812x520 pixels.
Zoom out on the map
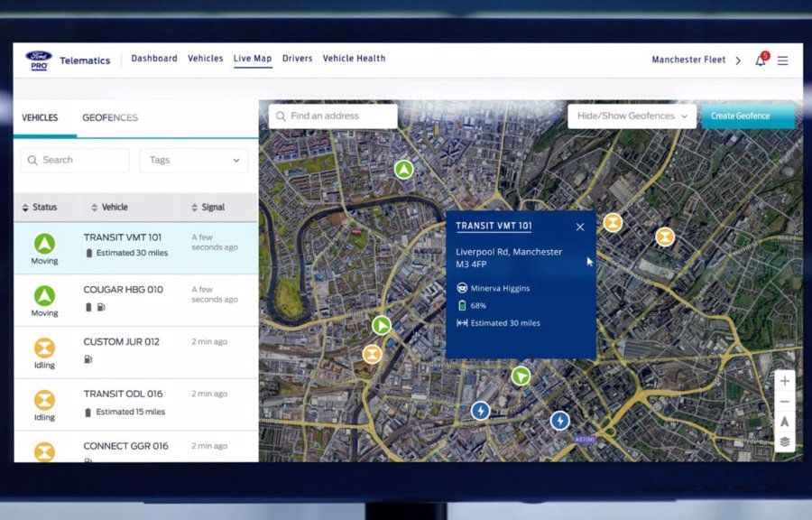784,402
